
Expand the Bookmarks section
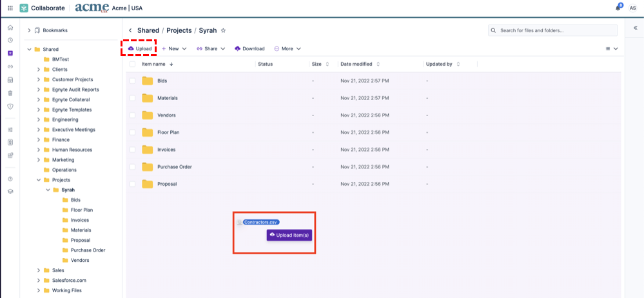pyautogui.click(x=29, y=30)
